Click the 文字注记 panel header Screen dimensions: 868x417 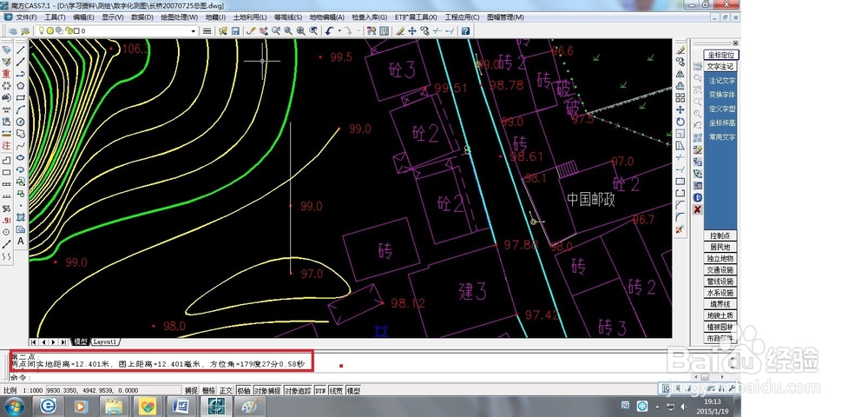[x=721, y=66]
